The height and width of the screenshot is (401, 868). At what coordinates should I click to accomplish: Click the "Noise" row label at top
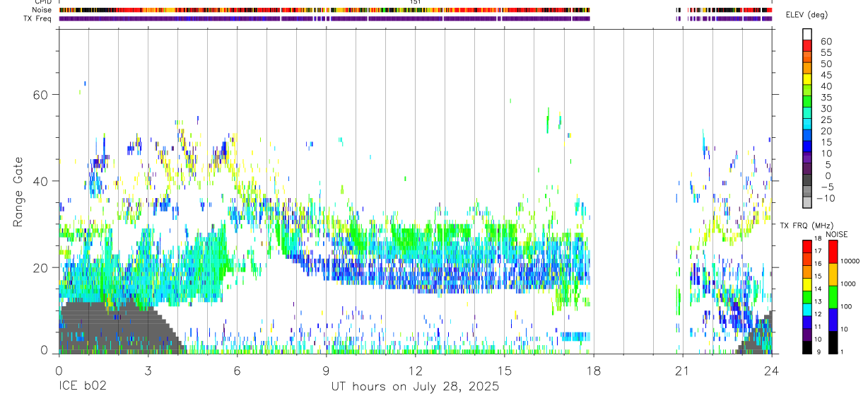pyautogui.click(x=42, y=11)
